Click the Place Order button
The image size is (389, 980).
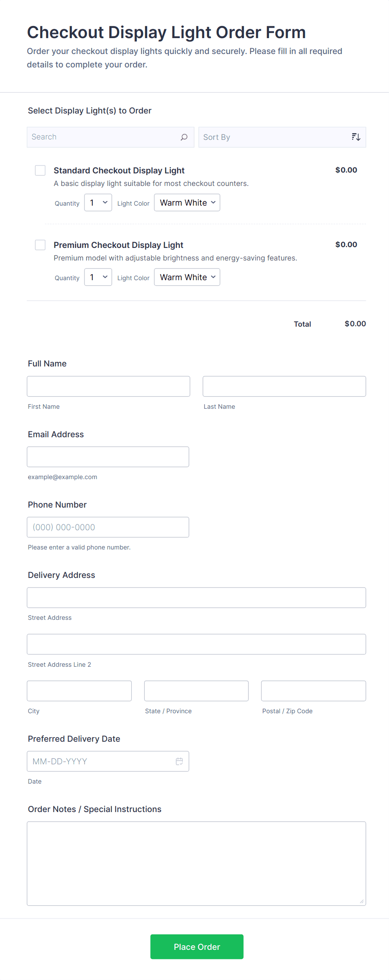pyautogui.click(x=197, y=946)
